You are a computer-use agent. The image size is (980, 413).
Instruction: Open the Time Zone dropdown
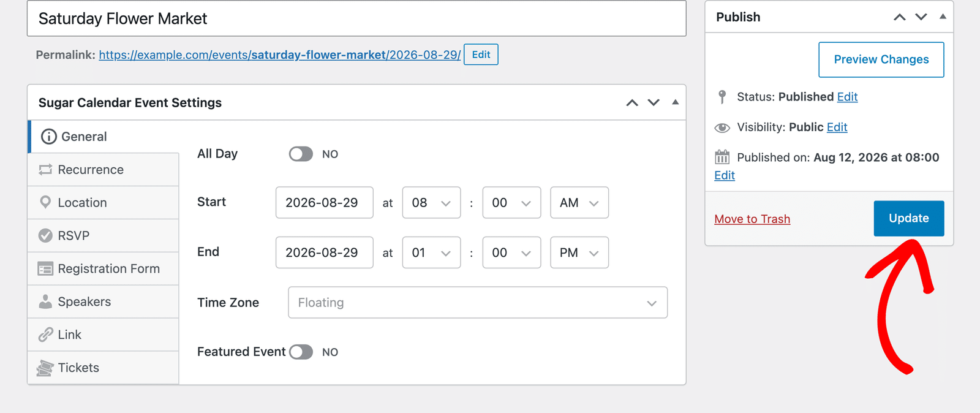478,303
